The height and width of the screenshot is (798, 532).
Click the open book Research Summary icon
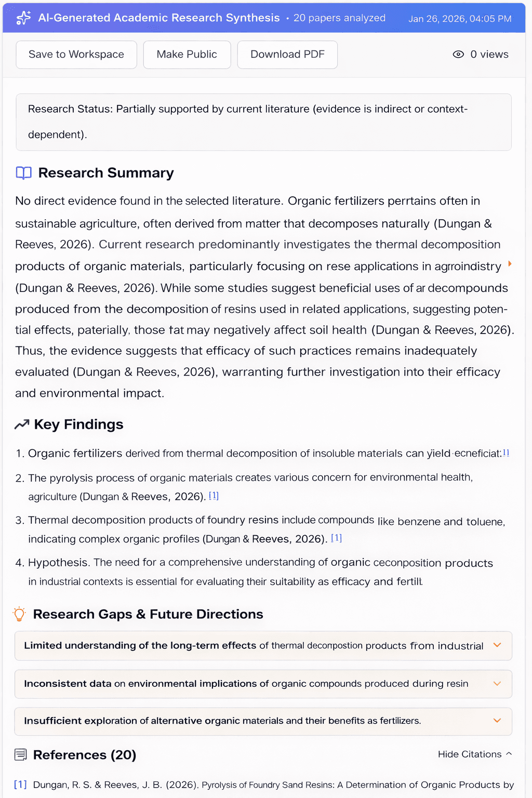click(23, 173)
